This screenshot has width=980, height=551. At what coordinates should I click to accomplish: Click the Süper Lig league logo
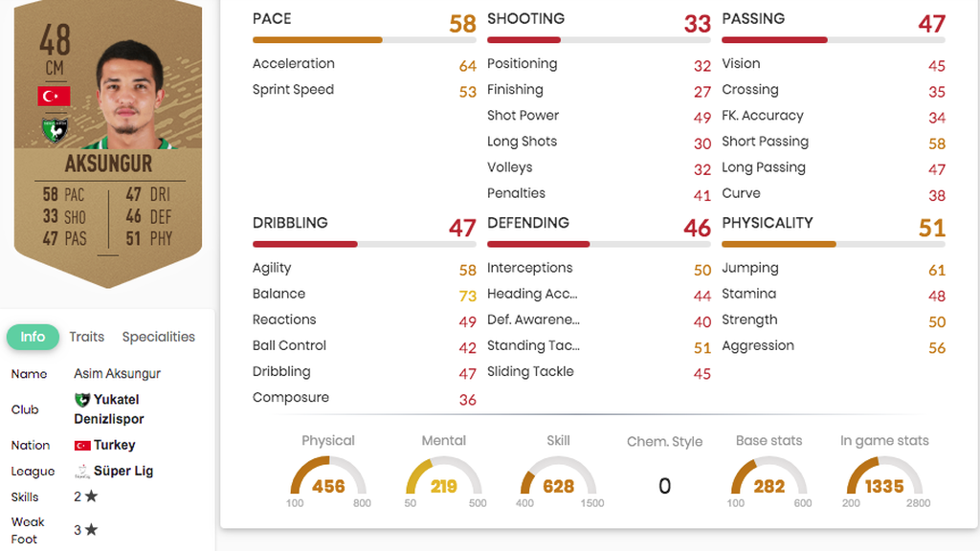pyautogui.click(x=82, y=471)
